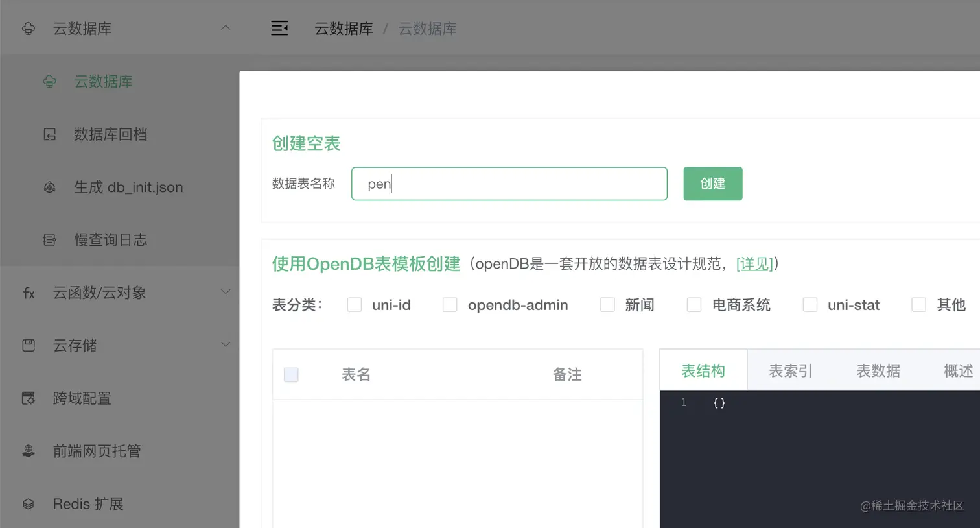Switch to the 表索引 tab
Image resolution: width=980 pixels, height=528 pixels.
(791, 370)
